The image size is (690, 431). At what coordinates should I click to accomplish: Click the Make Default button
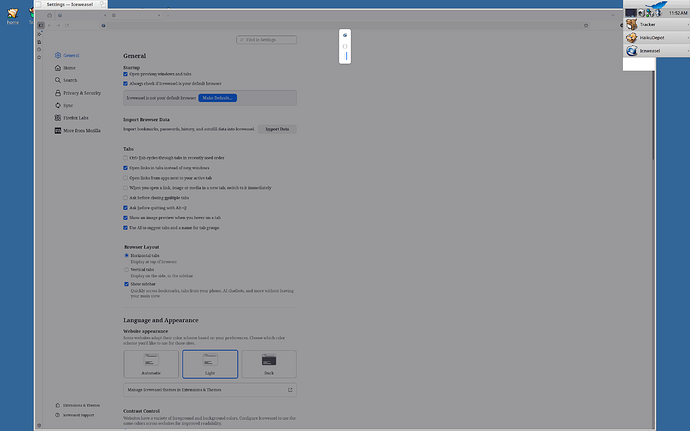click(x=220, y=99)
